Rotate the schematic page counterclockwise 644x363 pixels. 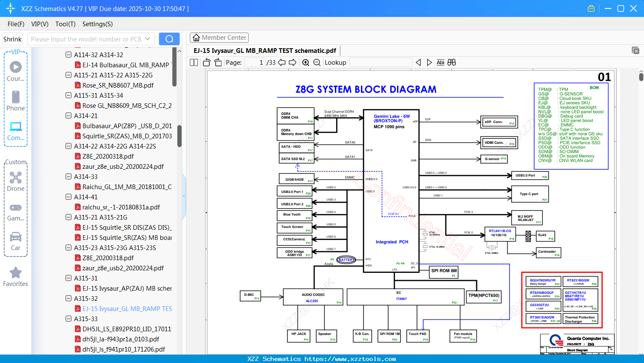[207, 63]
